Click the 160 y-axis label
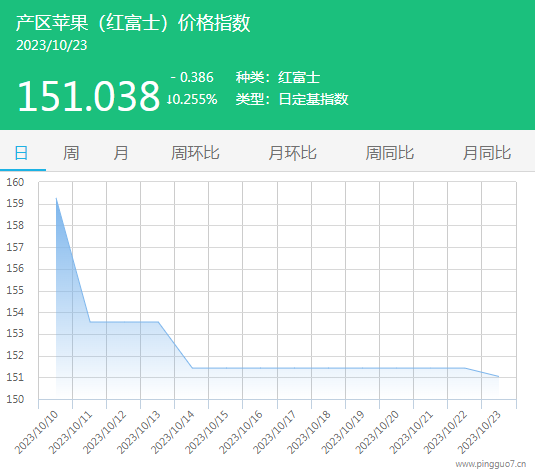The height and width of the screenshot is (475, 535). coord(15,182)
